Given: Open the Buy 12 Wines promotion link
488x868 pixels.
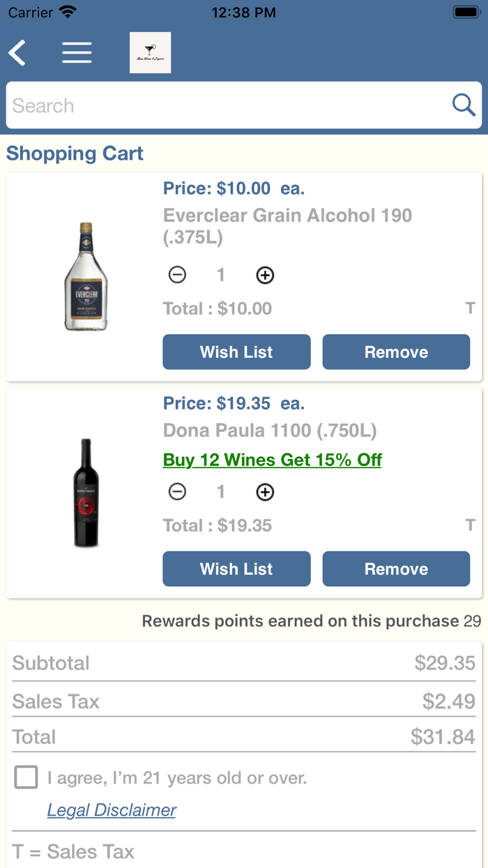Looking at the screenshot, I should coord(272,460).
